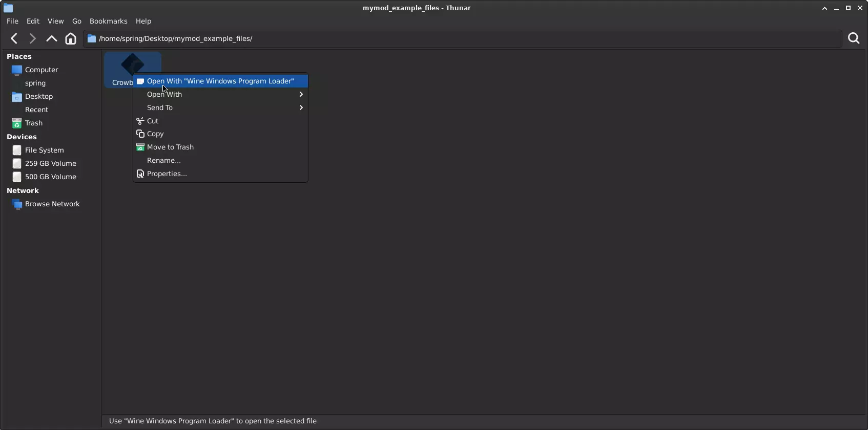868x430 pixels.
Task: Click the Network section heading
Action: tap(23, 190)
